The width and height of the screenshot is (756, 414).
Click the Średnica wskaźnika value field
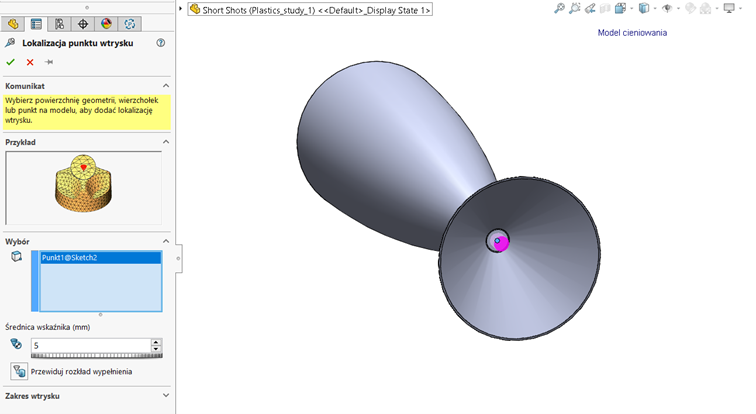(90, 345)
